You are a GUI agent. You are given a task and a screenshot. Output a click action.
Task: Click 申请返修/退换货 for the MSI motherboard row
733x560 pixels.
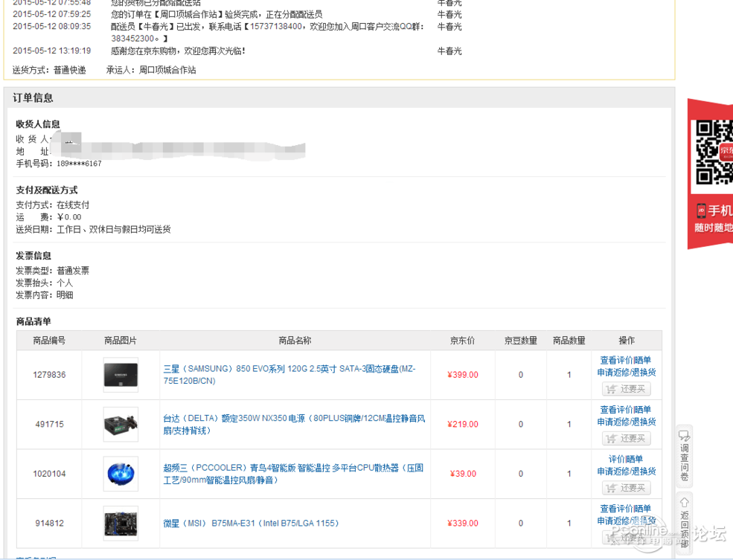[x=627, y=521]
